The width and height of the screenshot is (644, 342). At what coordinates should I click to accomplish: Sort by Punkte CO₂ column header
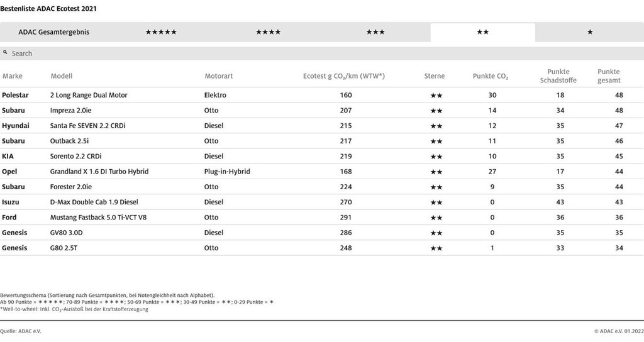tap(491, 76)
